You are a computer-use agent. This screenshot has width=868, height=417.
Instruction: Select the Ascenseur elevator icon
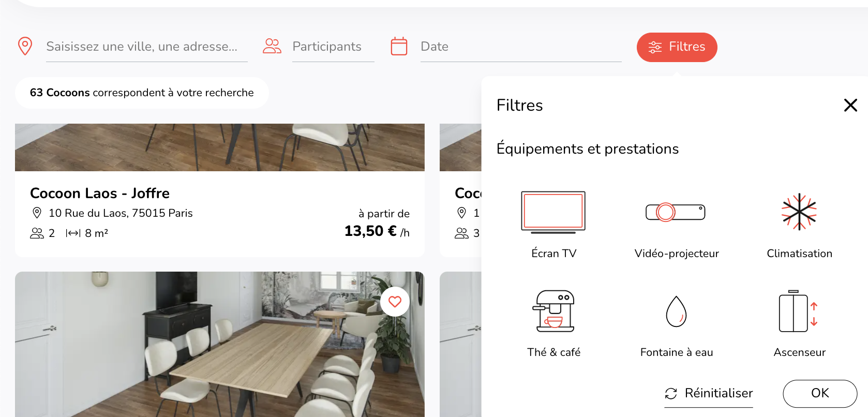tap(799, 311)
